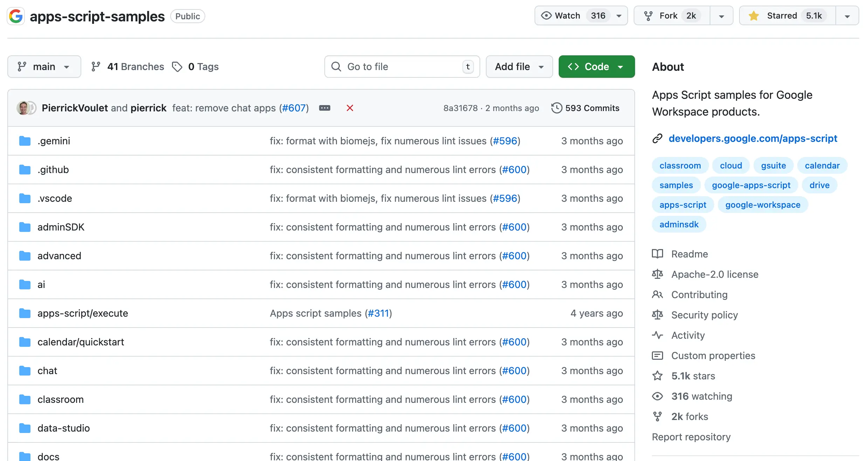Select the google-workspace topic tag
868x461 pixels.
click(x=763, y=205)
